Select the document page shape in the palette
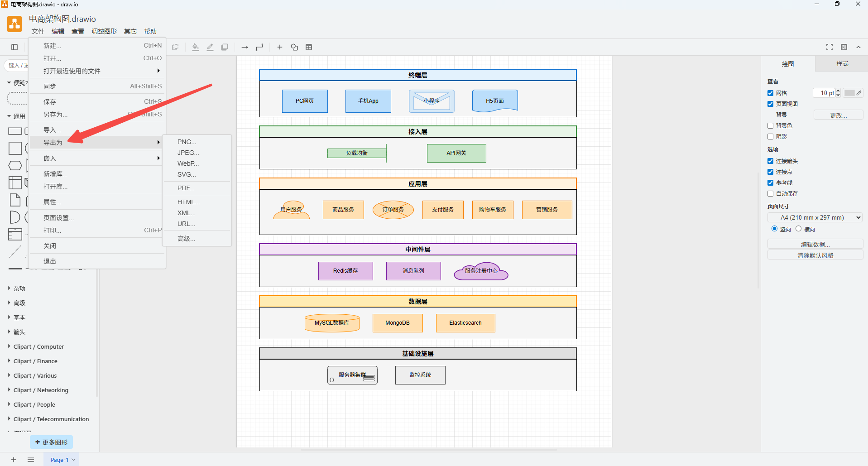 [x=15, y=200]
